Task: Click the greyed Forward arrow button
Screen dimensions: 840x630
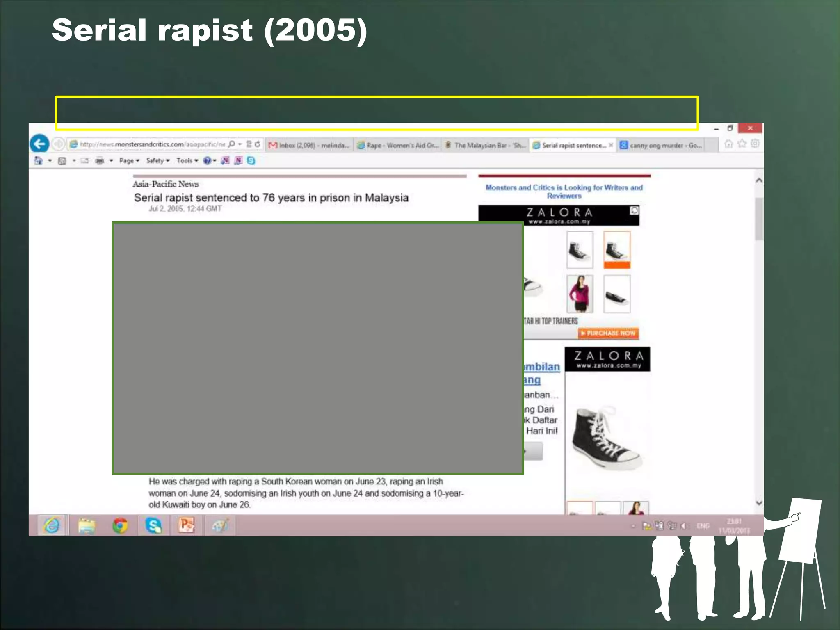Action: 59,144
